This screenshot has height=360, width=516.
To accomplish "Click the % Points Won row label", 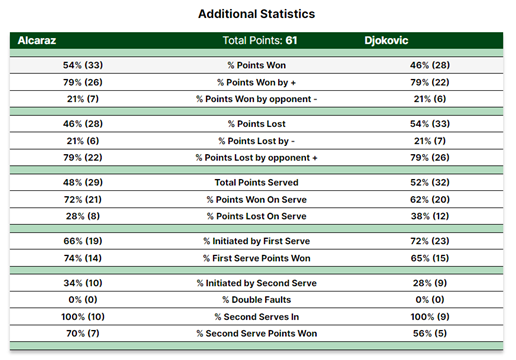I will (x=256, y=65).
